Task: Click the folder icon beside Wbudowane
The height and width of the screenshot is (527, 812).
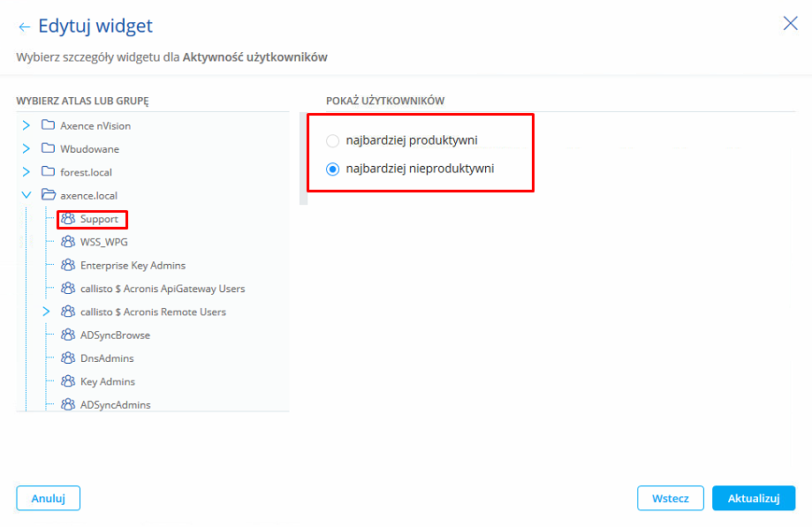Action: 49,149
